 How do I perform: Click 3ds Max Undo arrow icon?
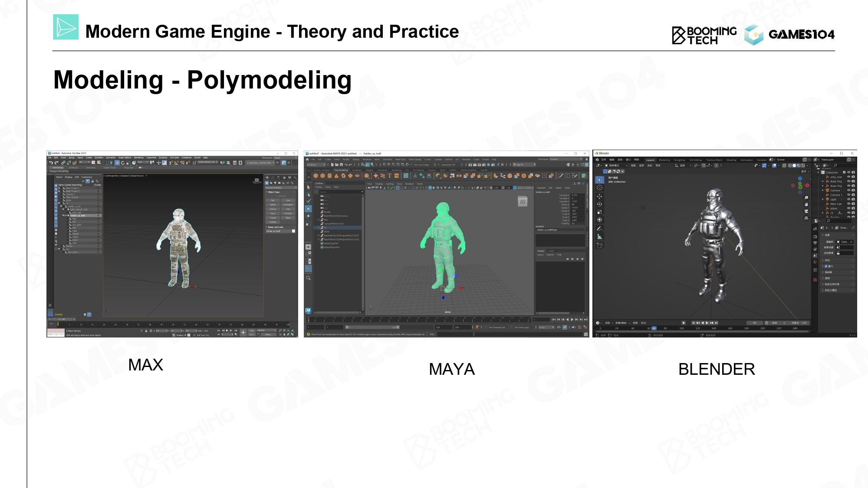51,163
